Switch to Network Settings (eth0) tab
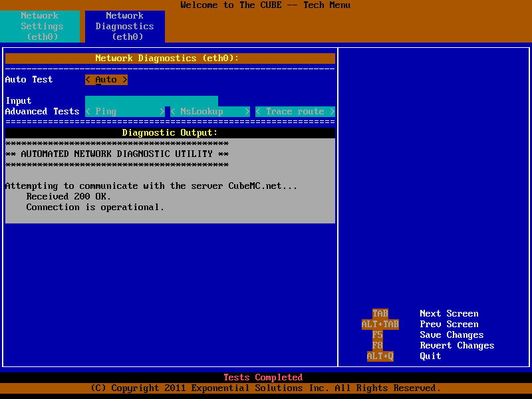The image size is (532, 399). point(40,26)
